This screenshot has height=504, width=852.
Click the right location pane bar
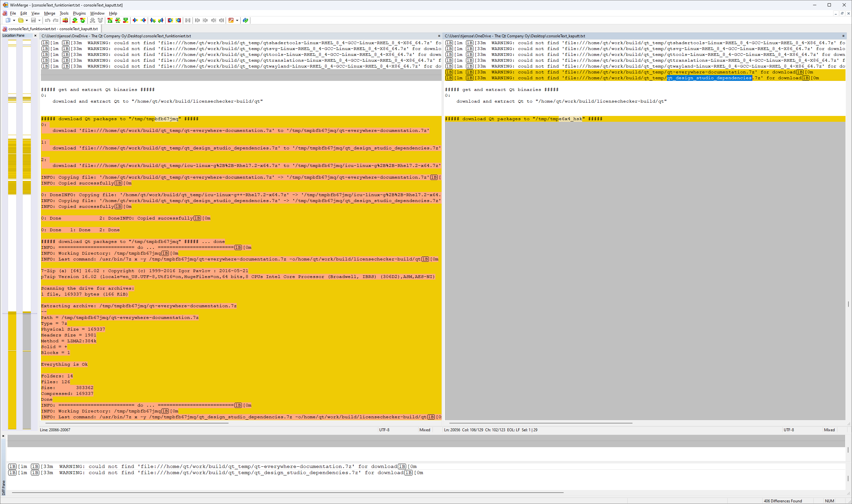coord(27,234)
